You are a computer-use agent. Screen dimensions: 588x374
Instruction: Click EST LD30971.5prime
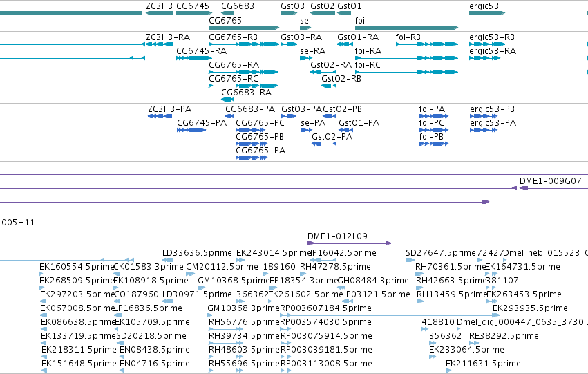(197, 294)
